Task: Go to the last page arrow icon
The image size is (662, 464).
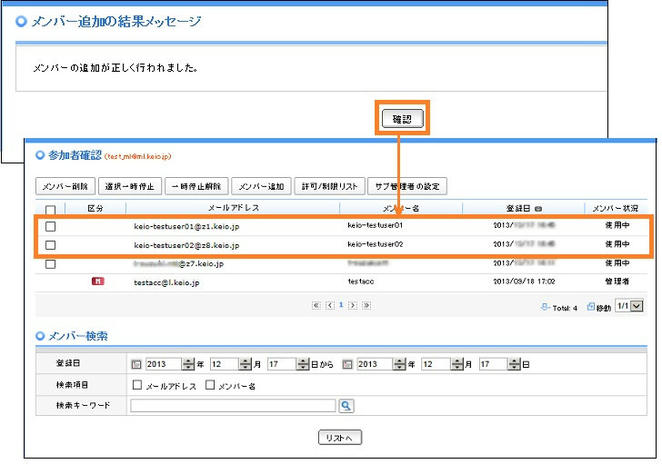Action: click(x=366, y=305)
